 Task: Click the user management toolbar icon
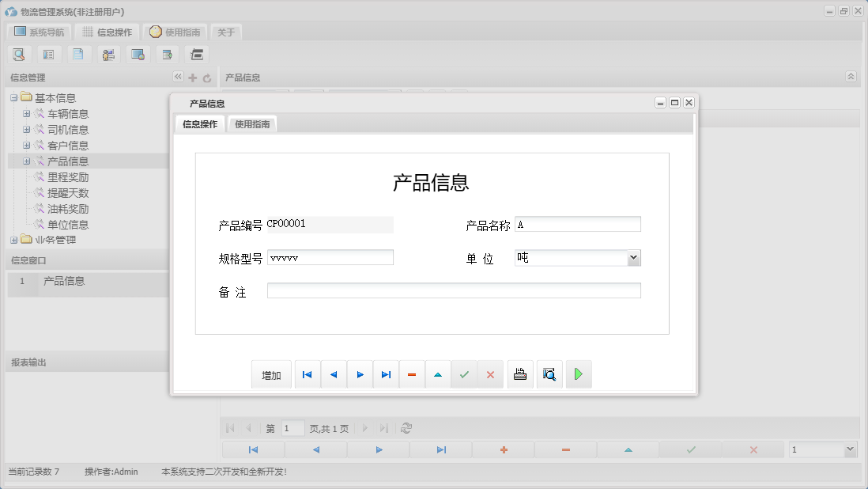108,54
